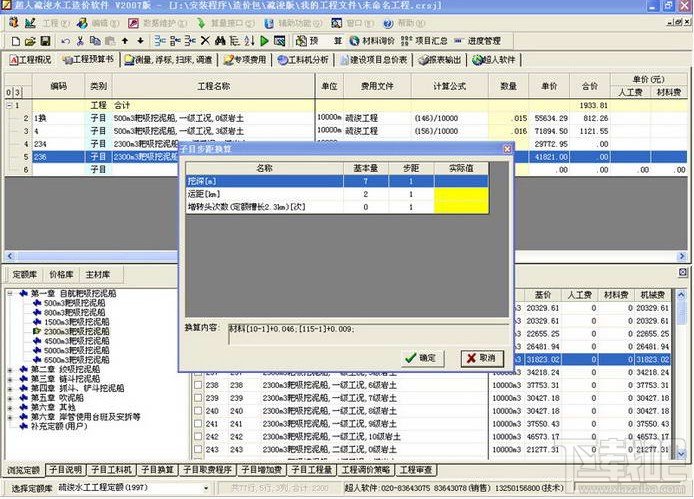Check the box for quota row 239
The width and height of the screenshot is (694, 499).
[198, 398]
